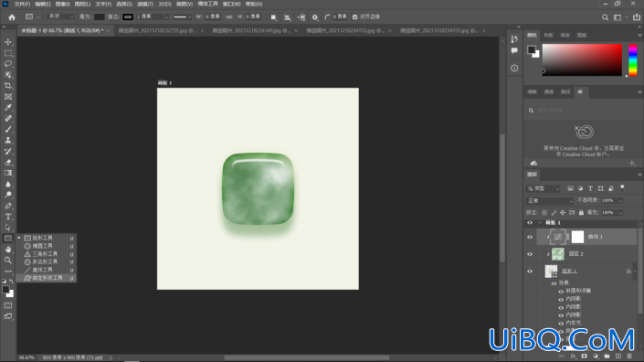The image size is (644, 362).
Task: Open blend mode 正常 dropdown
Action: click(549, 200)
